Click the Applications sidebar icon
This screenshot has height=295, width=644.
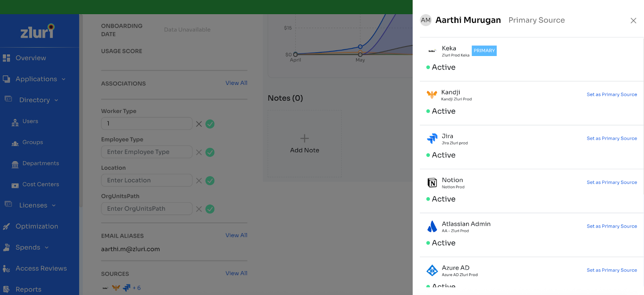pos(6,79)
